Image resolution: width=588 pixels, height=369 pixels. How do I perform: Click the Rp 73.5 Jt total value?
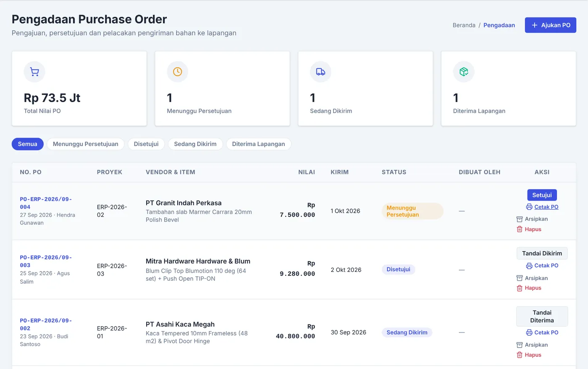click(x=52, y=98)
